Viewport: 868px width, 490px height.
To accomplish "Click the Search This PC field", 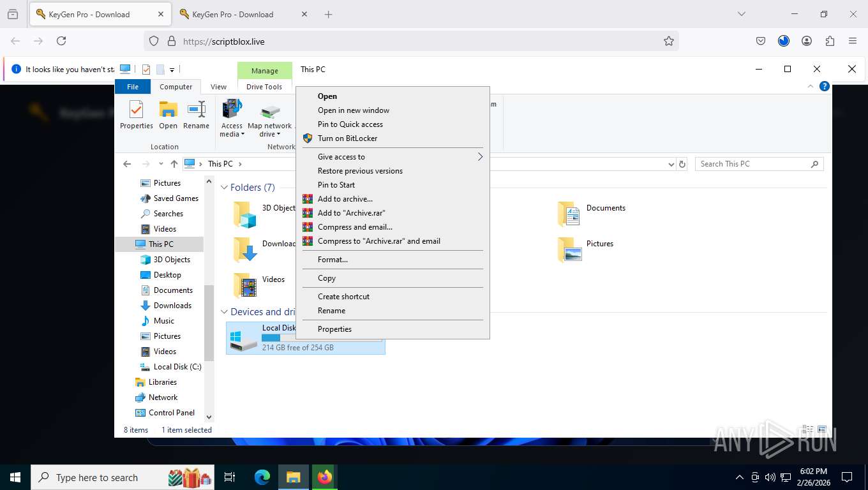I will [759, 164].
